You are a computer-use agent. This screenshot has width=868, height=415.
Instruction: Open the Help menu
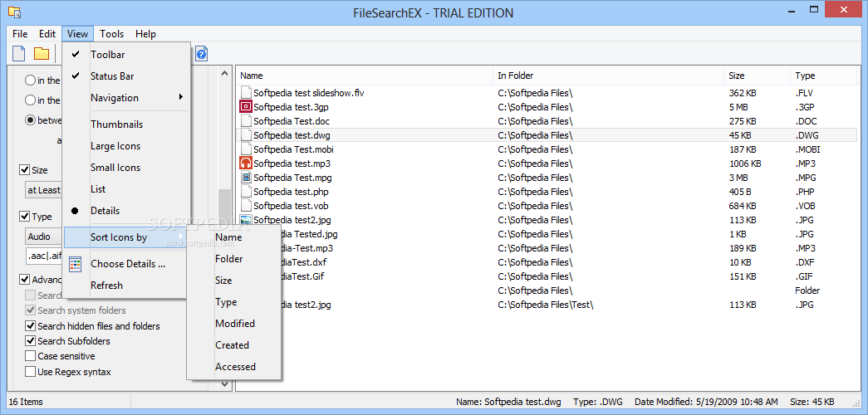coord(145,34)
